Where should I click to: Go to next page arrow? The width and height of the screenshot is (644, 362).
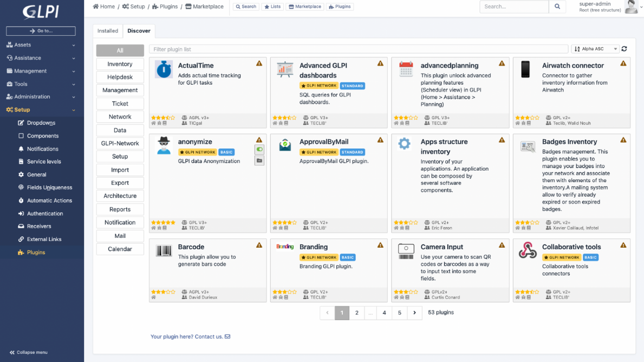(414, 313)
